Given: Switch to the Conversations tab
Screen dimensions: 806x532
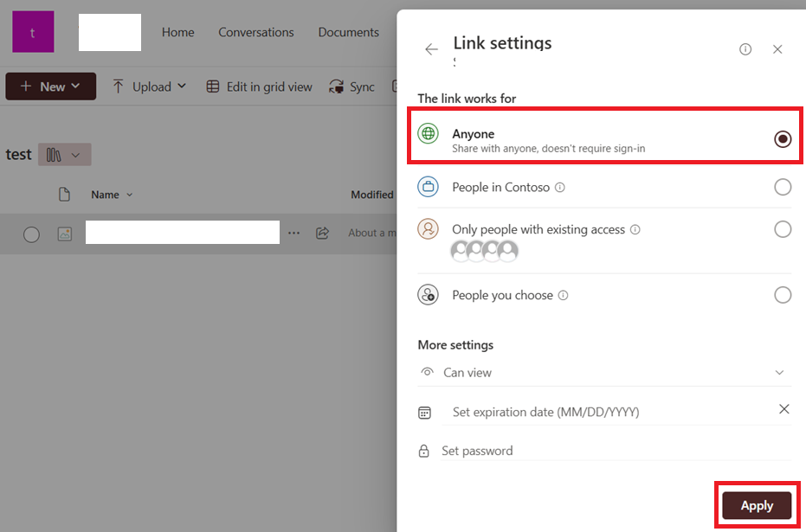Looking at the screenshot, I should (255, 32).
